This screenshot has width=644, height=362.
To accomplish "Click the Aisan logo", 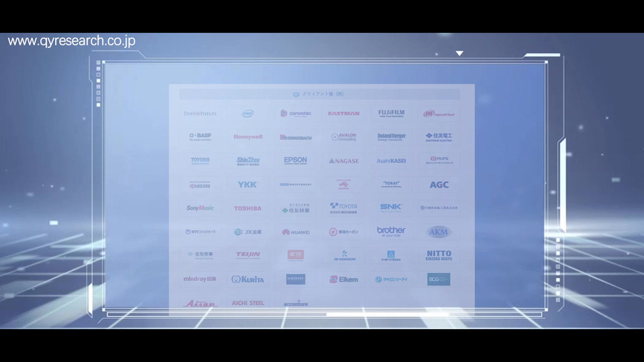I will coord(200,303).
